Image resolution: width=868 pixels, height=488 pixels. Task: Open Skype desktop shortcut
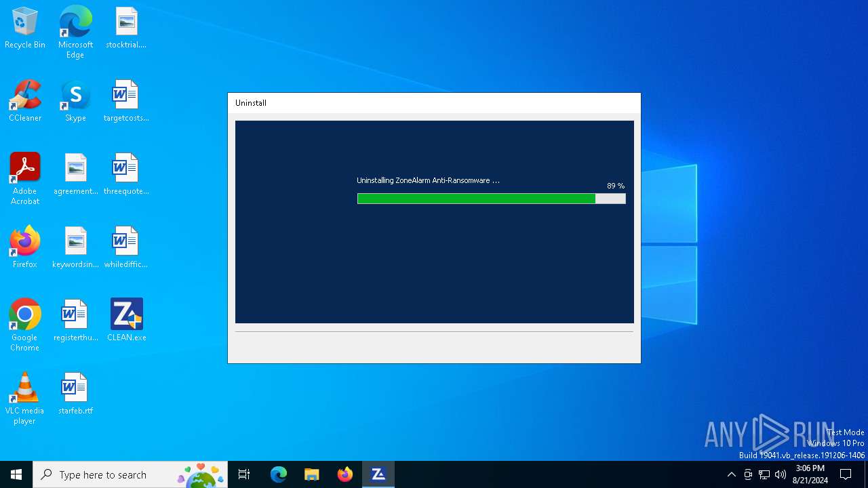point(75,102)
